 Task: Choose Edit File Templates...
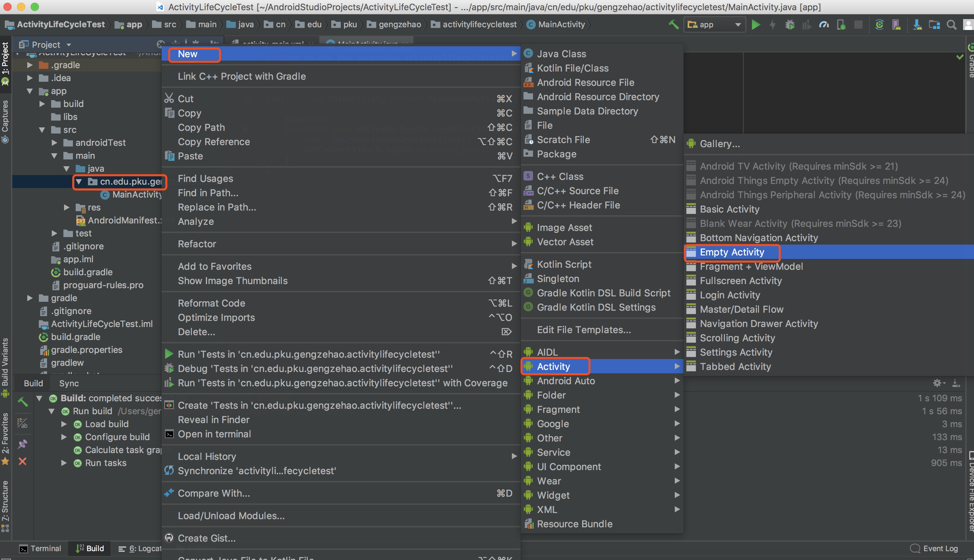pos(602,330)
